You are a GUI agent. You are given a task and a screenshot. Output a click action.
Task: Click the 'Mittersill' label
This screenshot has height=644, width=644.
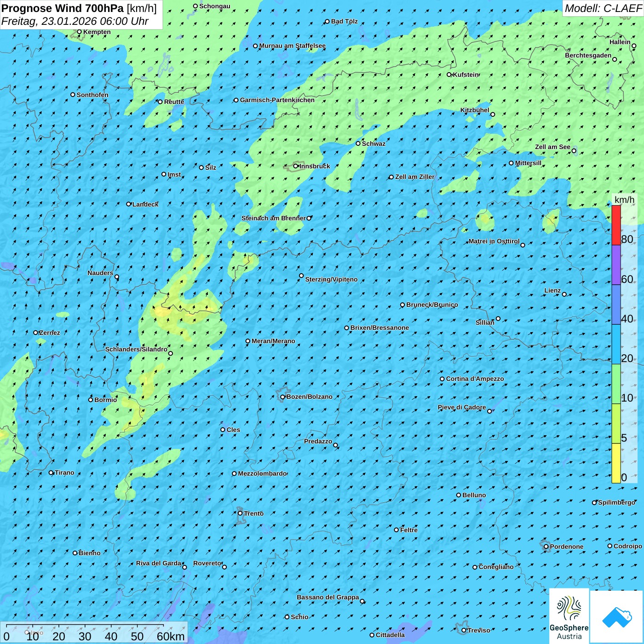528,163
